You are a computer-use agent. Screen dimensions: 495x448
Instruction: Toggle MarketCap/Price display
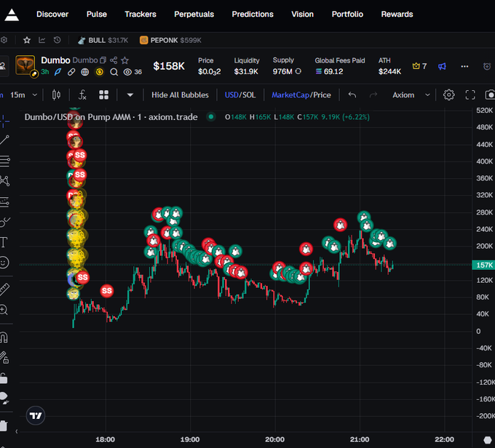point(301,95)
